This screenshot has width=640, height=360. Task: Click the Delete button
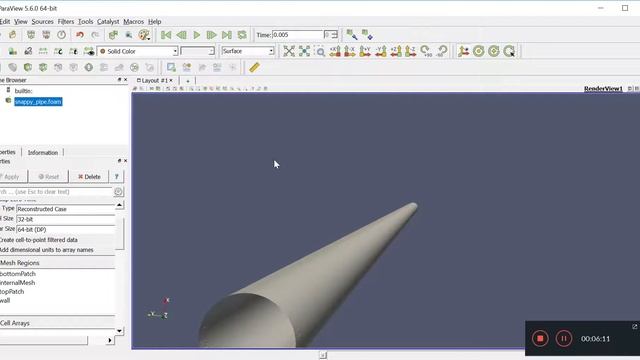pos(89,177)
